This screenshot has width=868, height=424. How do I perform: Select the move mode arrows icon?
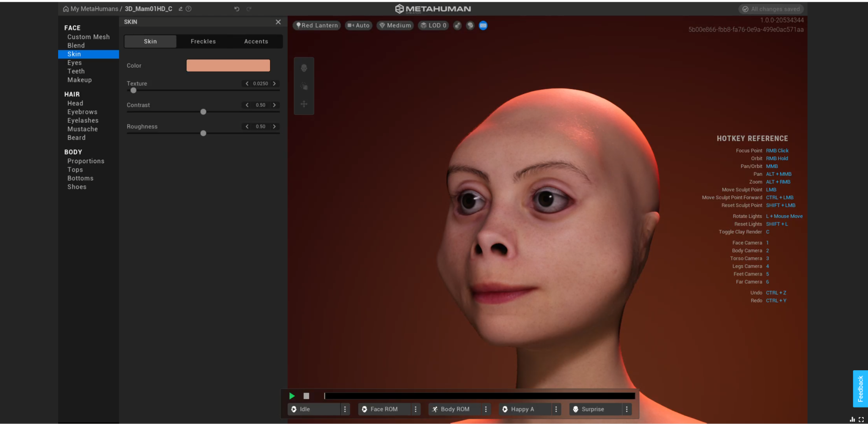coord(304,104)
